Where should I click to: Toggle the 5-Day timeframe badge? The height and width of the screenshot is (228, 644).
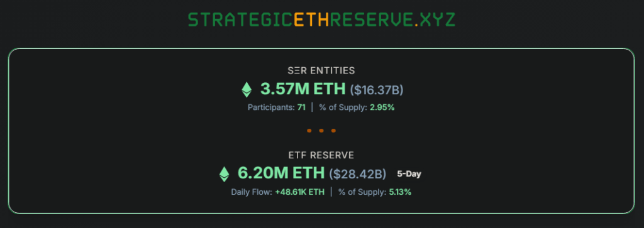(x=409, y=174)
